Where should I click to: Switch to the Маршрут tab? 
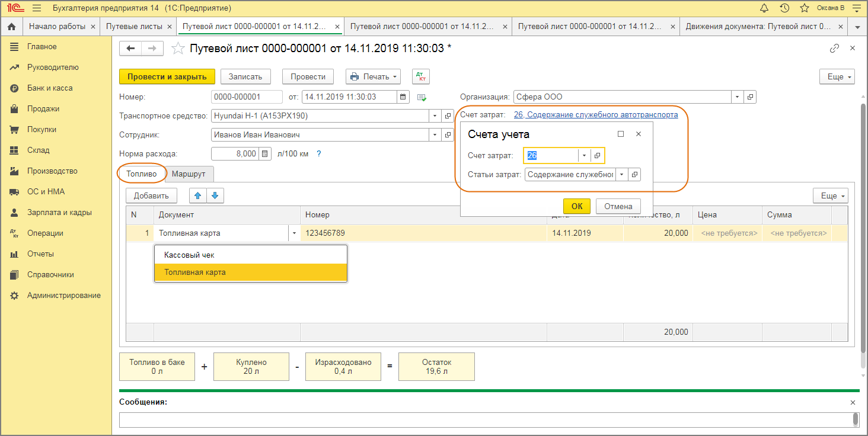coord(189,174)
